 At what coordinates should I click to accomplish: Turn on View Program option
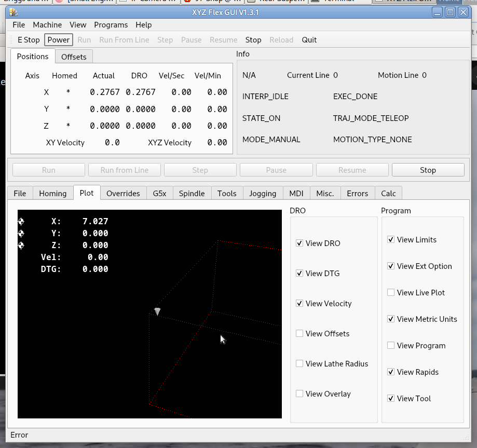391,346
